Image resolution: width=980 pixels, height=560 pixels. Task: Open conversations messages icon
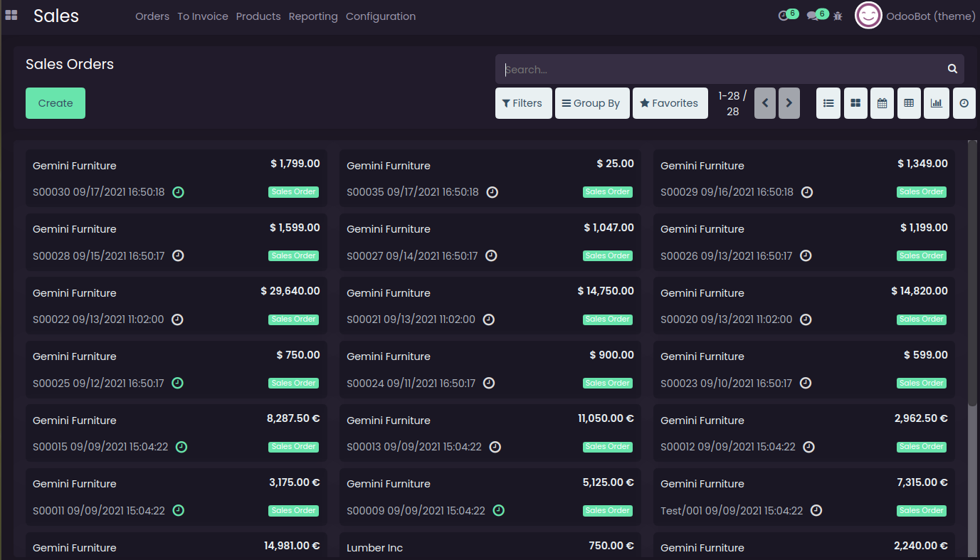pos(812,16)
